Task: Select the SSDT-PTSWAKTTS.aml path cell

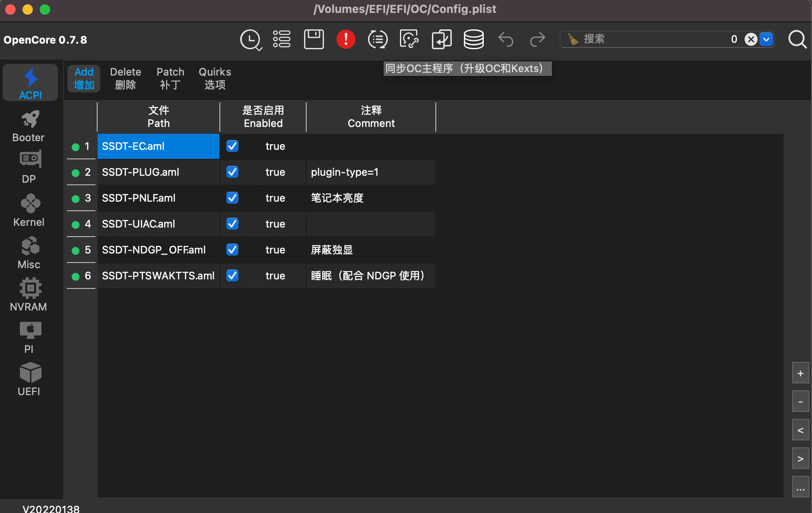Action: (x=159, y=275)
